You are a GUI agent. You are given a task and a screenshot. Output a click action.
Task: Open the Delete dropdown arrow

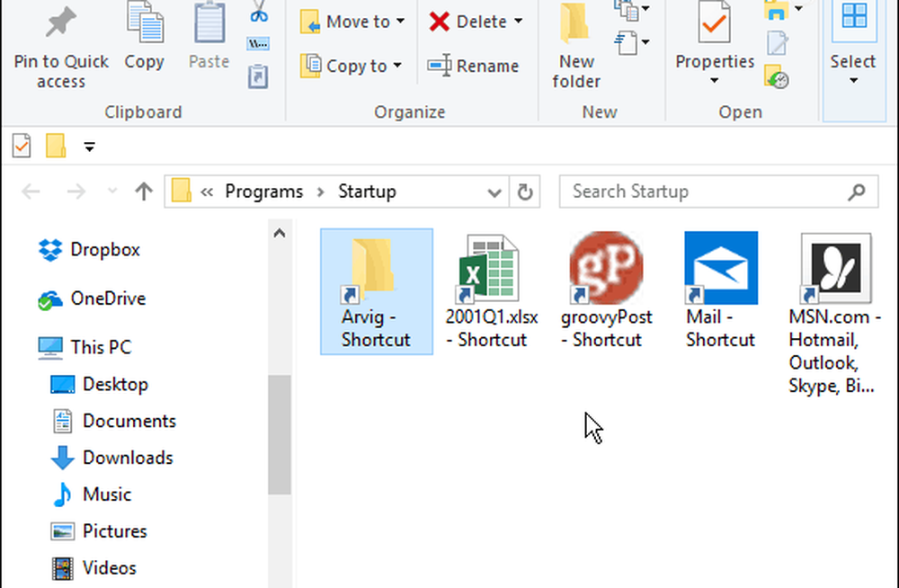[519, 22]
